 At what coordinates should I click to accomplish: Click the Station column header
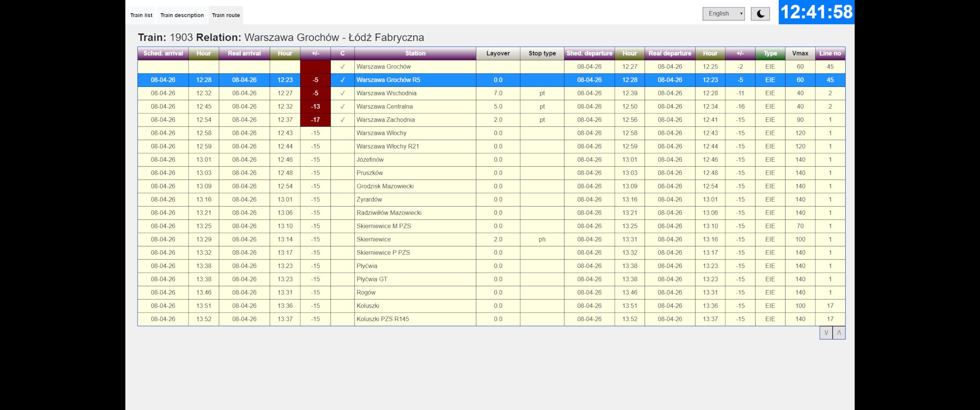pos(415,53)
